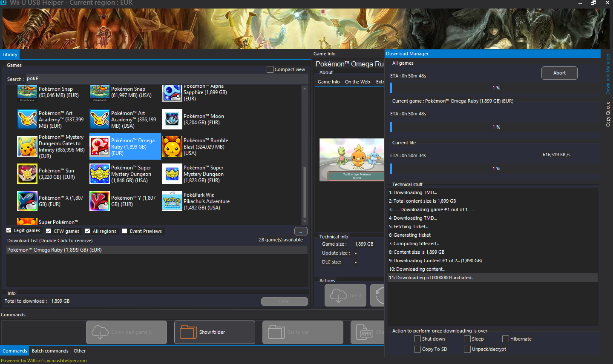
Task: Enable the Compact view checkbox
Action: pyautogui.click(x=270, y=69)
